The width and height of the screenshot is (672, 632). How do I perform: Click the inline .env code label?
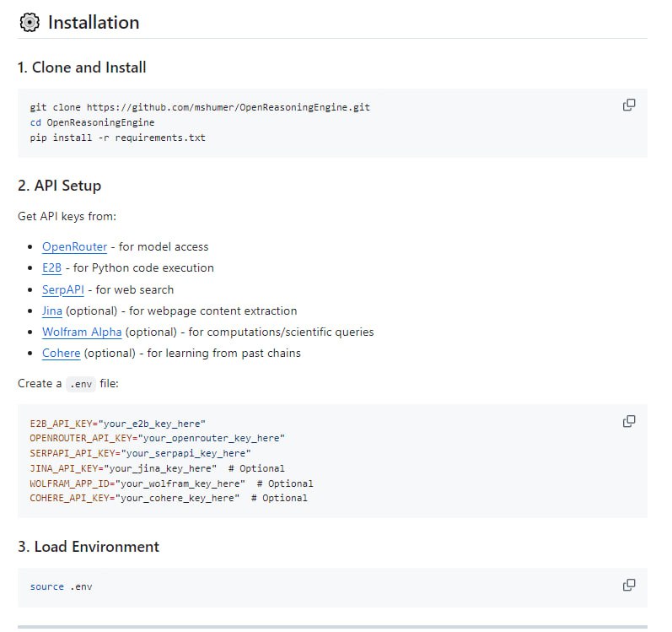tap(82, 383)
